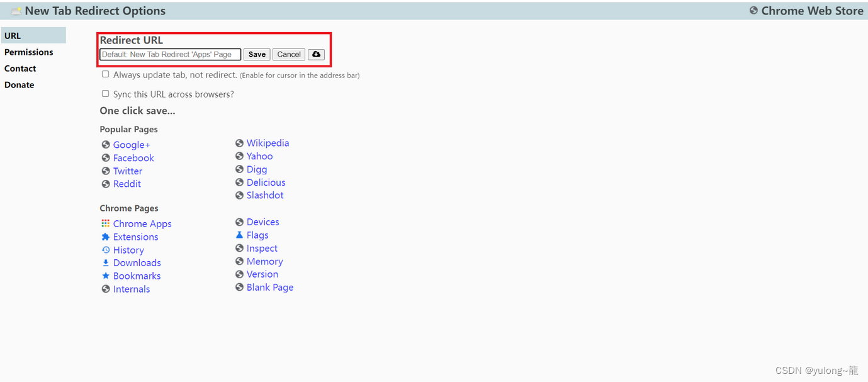Click the cloud download icon button
This screenshot has width=868, height=382.
[x=316, y=54]
